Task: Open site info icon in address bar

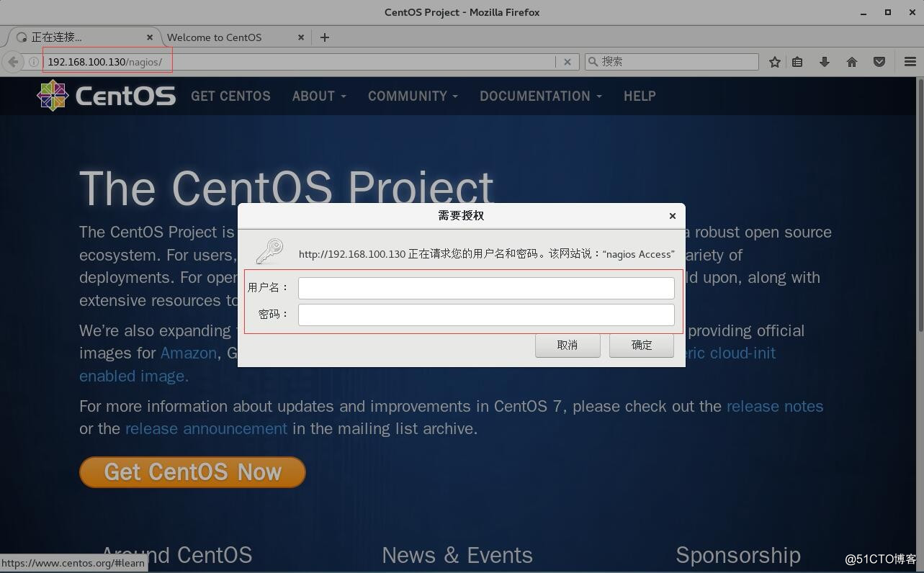Action: [33, 62]
